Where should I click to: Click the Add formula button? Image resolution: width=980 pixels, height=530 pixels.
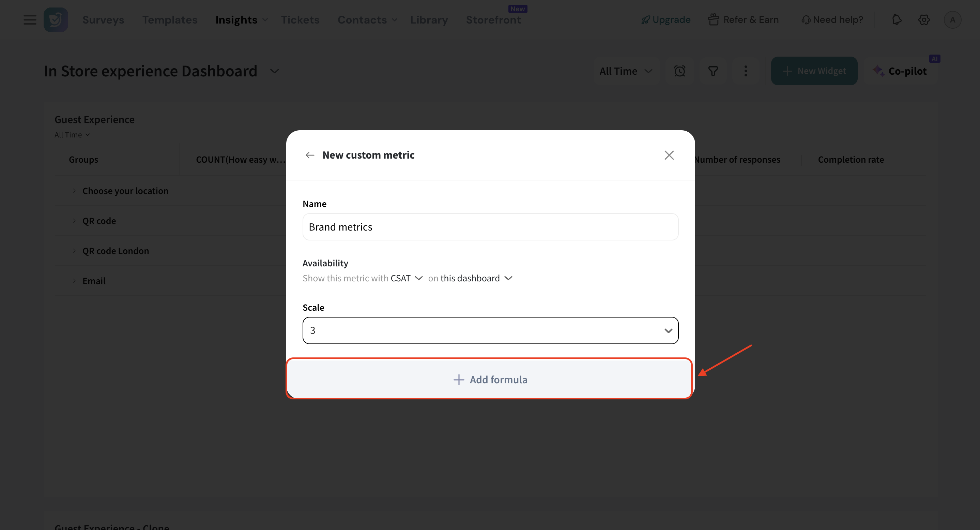tap(490, 379)
